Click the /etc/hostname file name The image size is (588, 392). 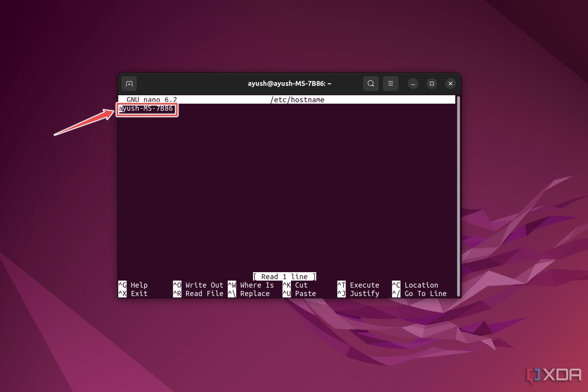[297, 100]
